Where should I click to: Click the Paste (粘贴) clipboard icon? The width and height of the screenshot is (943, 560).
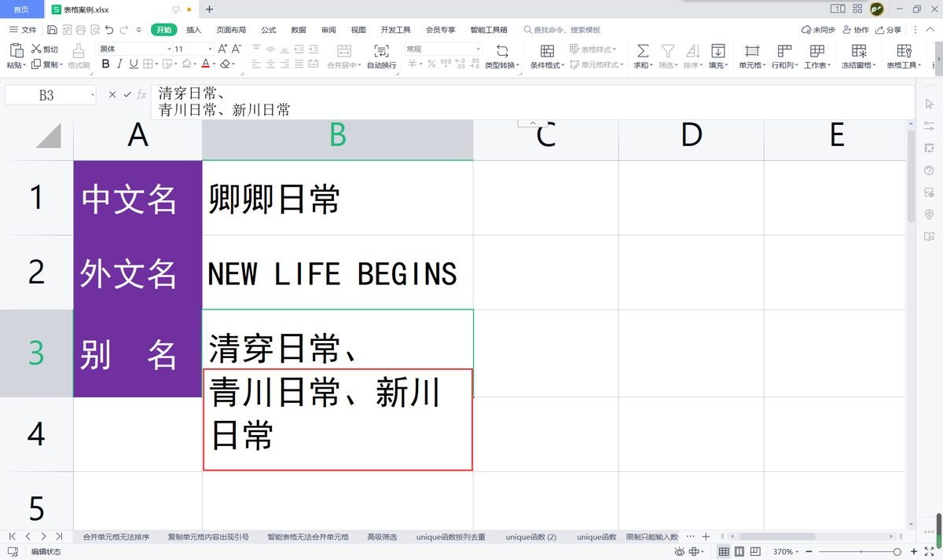(x=17, y=50)
